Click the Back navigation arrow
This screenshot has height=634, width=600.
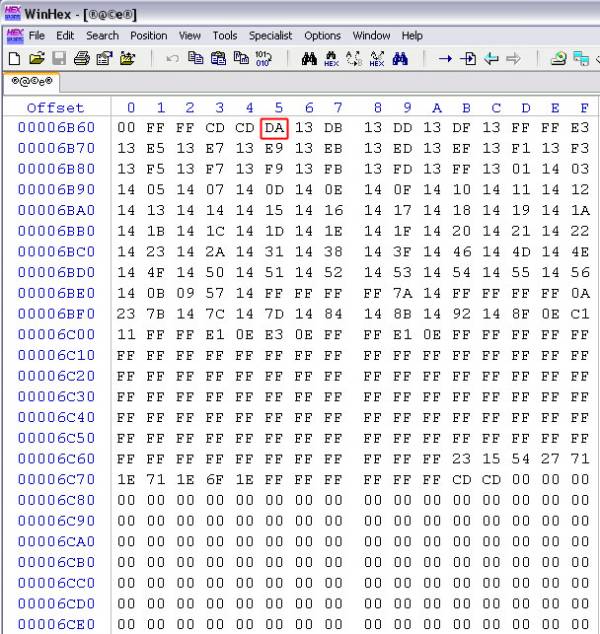pos(491,59)
